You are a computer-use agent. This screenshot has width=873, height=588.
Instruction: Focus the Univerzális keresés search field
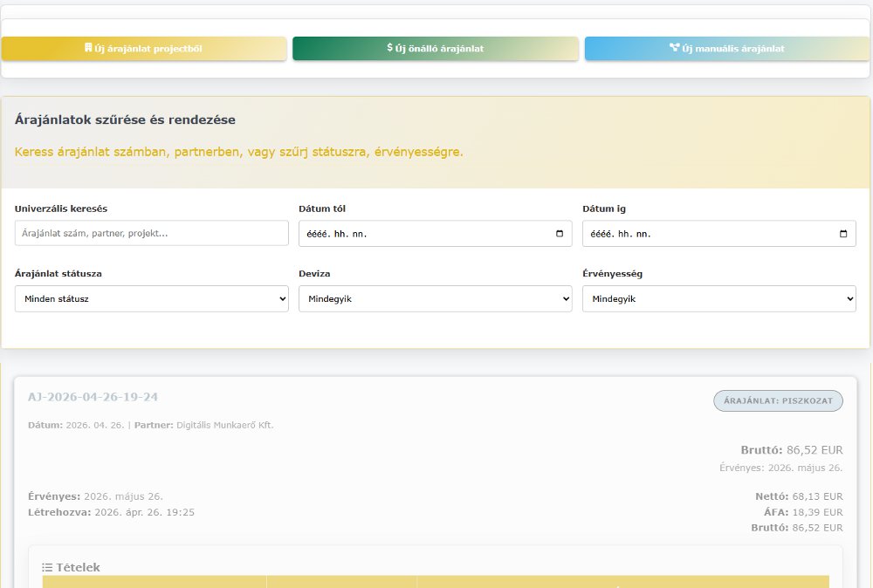(x=151, y=233)
